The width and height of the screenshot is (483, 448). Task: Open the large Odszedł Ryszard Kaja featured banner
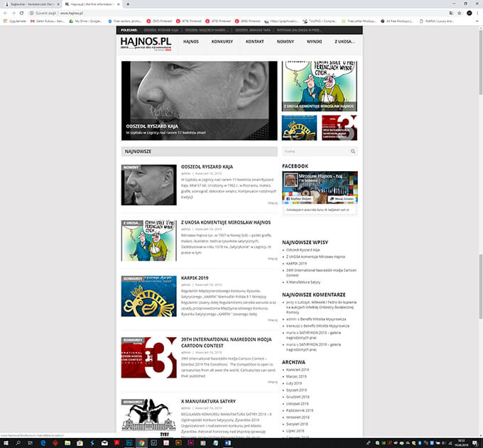pos(200,101)
